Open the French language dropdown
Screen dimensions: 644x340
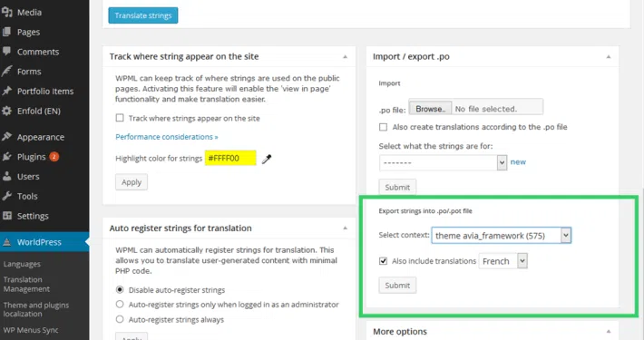pyautogui.click(x=503, y=261)
